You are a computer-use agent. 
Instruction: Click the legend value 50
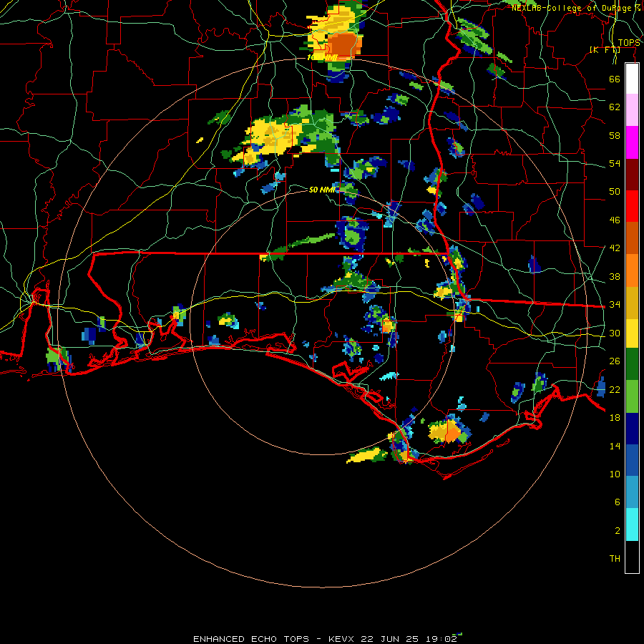coord(615,192)
